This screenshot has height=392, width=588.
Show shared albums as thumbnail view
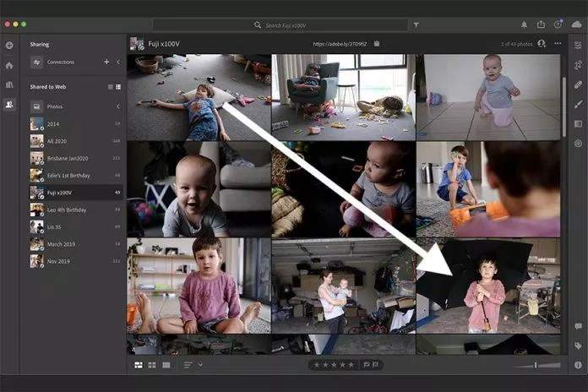(118, 87)
